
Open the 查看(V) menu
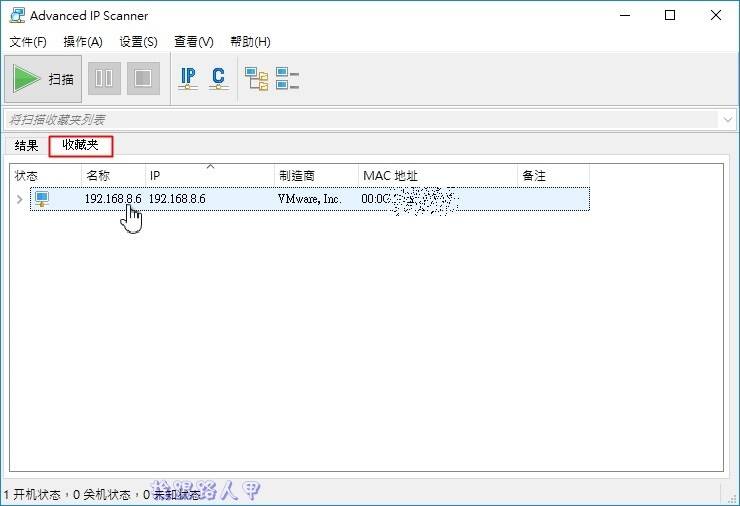tap(193, 42)
